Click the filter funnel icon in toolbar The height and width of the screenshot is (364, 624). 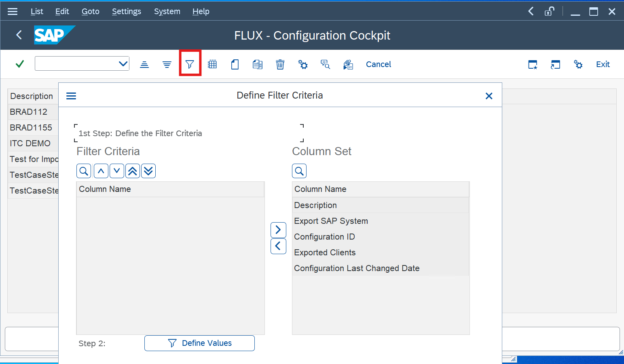tap(190, 64)
